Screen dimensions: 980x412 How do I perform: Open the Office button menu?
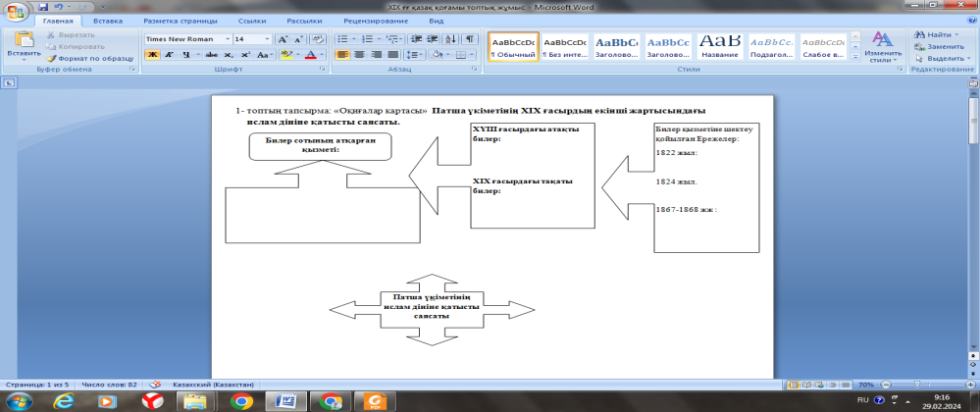coord(14,11)
